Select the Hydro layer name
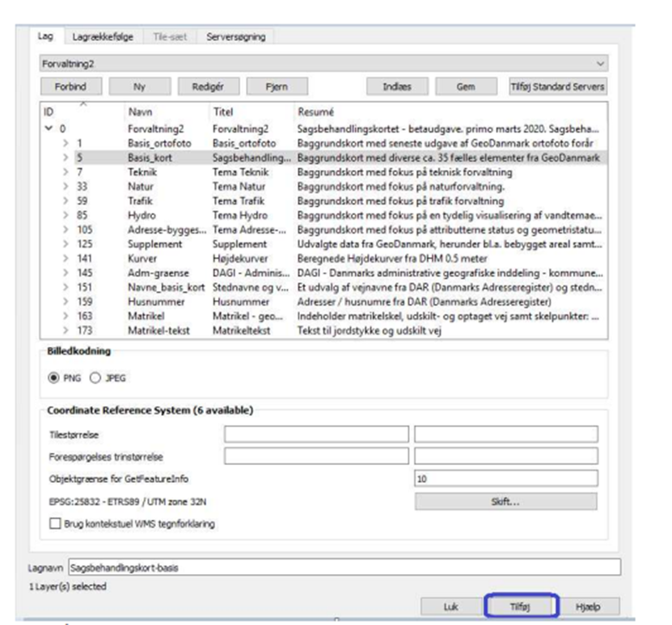Image resolution: width=672 pixels, height=625 pixels. click(x=142, y=215)
